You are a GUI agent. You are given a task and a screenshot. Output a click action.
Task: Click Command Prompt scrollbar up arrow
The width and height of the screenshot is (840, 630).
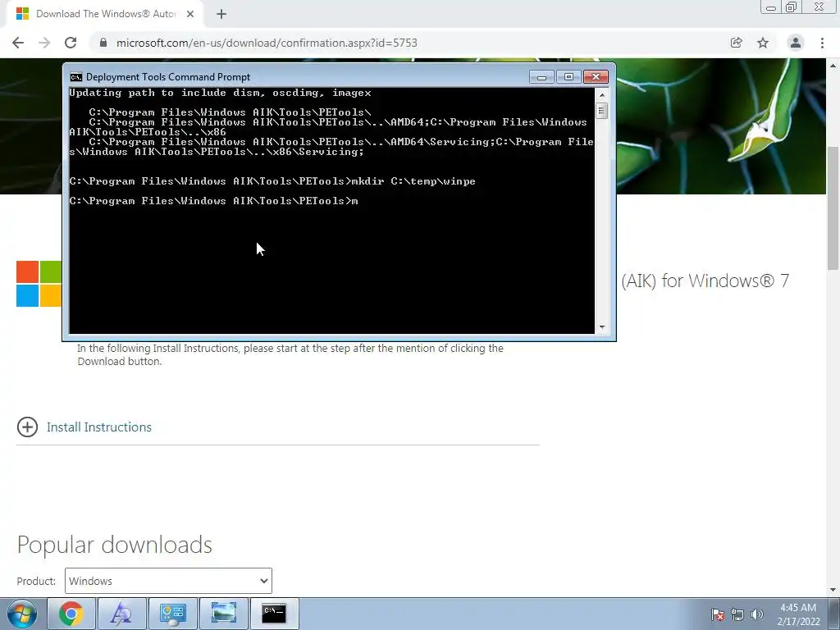601,95
